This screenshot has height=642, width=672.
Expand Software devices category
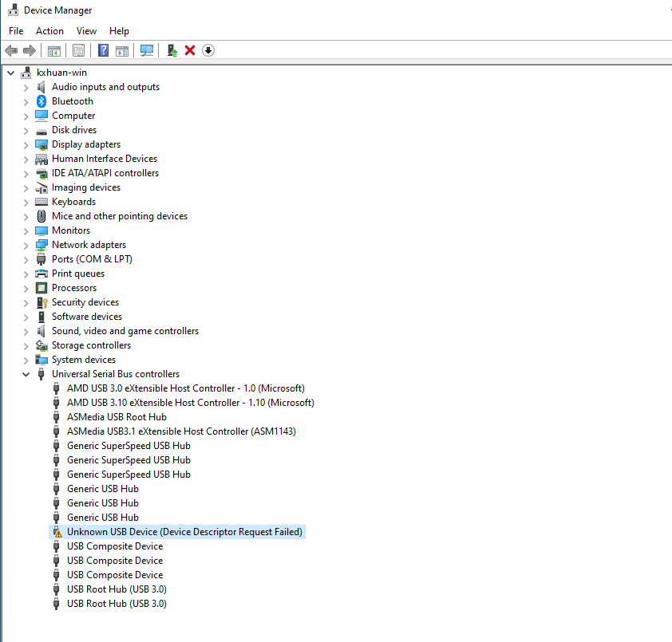click(26, 317)
